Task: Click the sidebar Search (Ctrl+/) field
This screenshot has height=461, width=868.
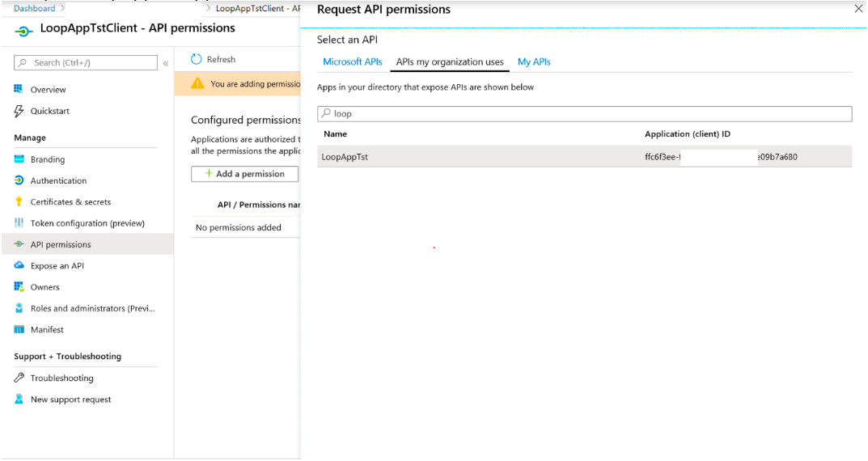Action: [x=85, y=62]
